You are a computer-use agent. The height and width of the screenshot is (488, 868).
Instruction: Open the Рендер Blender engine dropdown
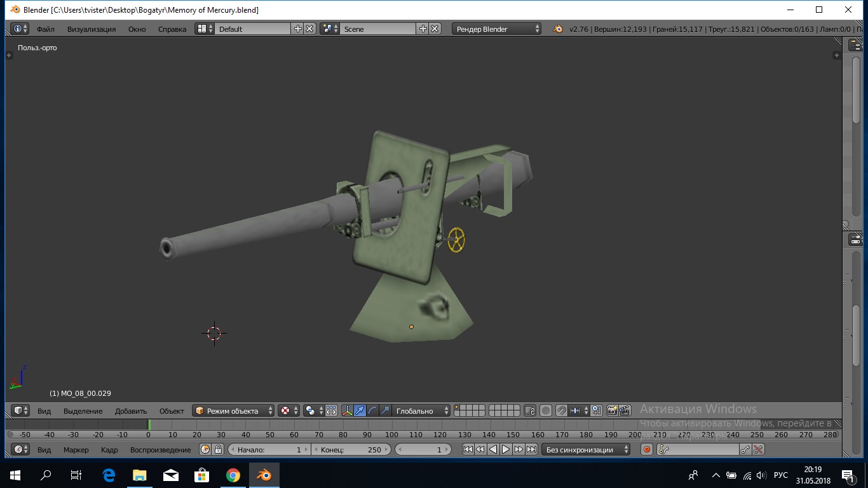[497, 29]
